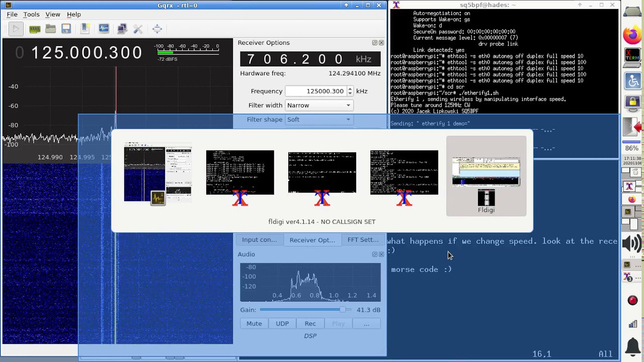Click the logout door arrow icon

point(632,127)
